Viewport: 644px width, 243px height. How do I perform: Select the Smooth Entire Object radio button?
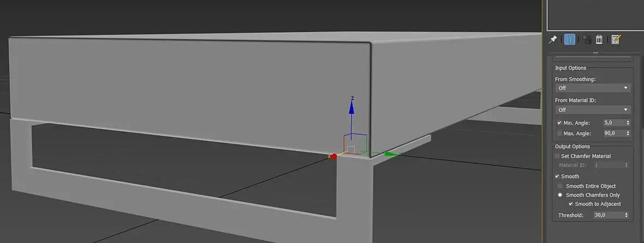(560, 186)
